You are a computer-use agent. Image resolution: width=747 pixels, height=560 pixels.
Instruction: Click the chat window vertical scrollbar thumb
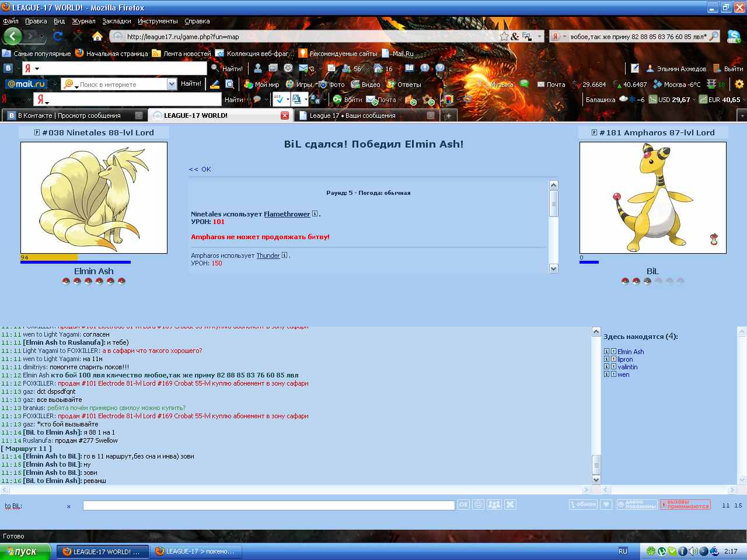596,465
